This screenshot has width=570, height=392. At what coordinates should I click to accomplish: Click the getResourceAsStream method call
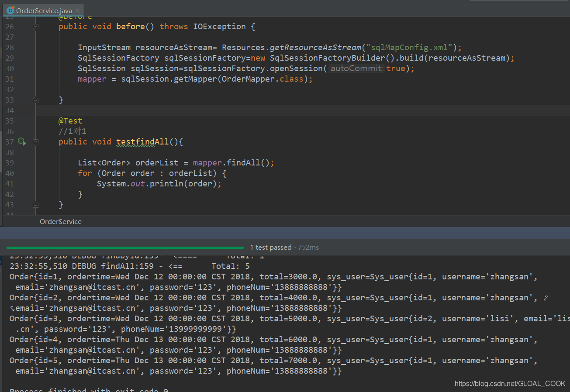[x=315, y=48]
